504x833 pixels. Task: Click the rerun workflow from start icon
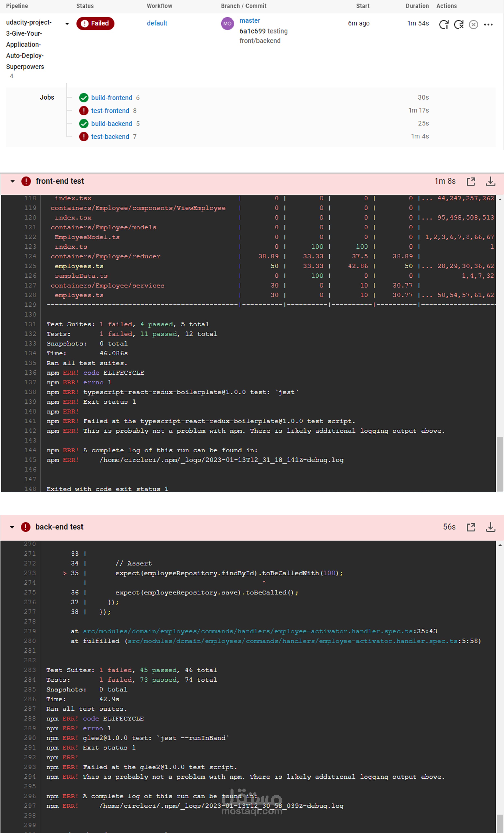pos(443,24)
